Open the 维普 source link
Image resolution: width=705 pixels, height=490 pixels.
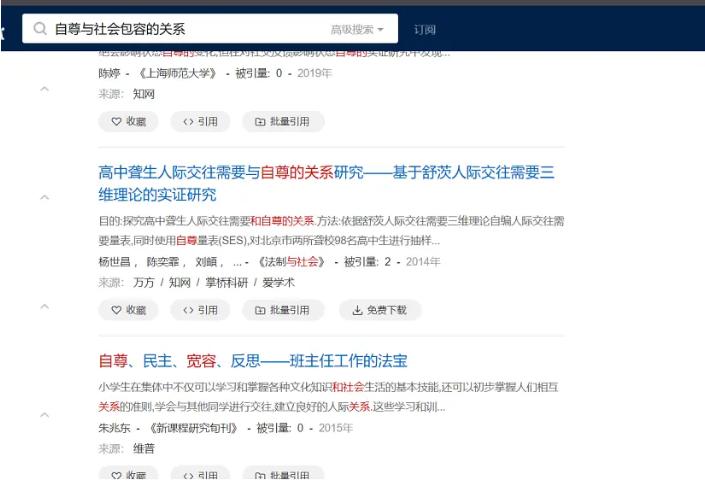[x=144, y=449]
